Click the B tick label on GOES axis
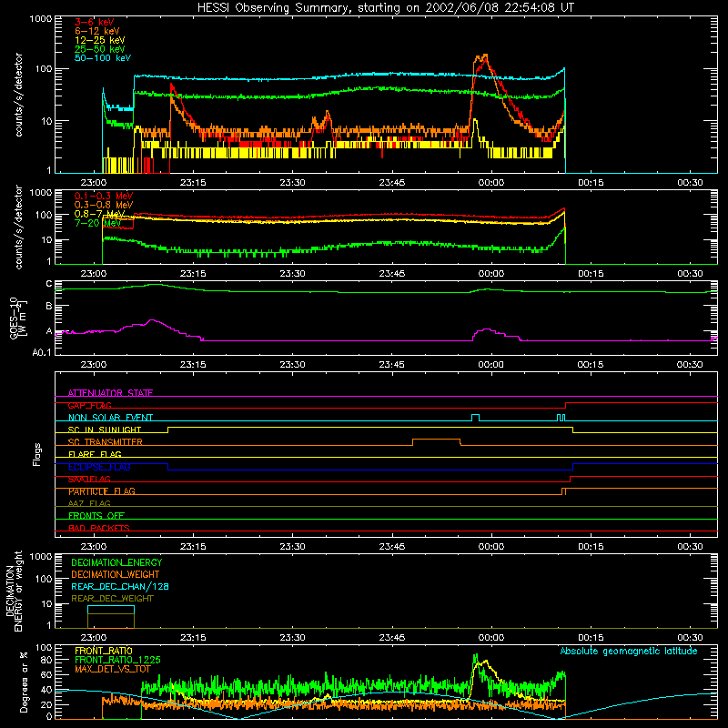The width and height of the screenshot is (728, 728). tap(49, 306)
